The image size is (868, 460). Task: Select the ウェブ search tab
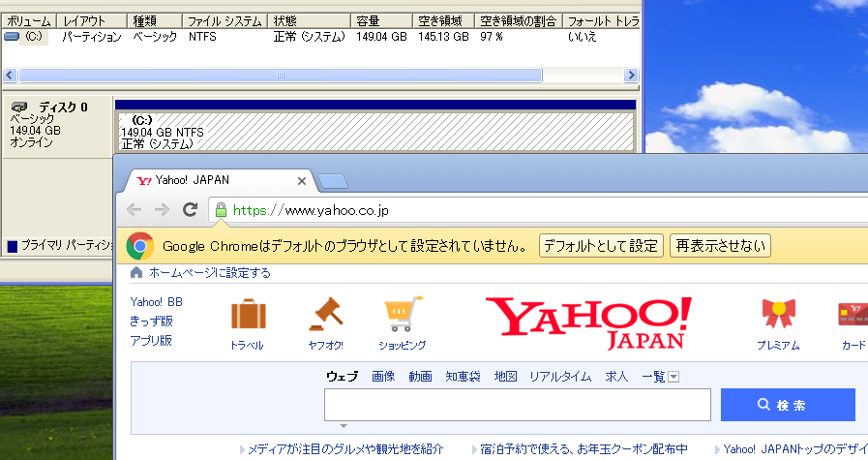tap(343, 377)
